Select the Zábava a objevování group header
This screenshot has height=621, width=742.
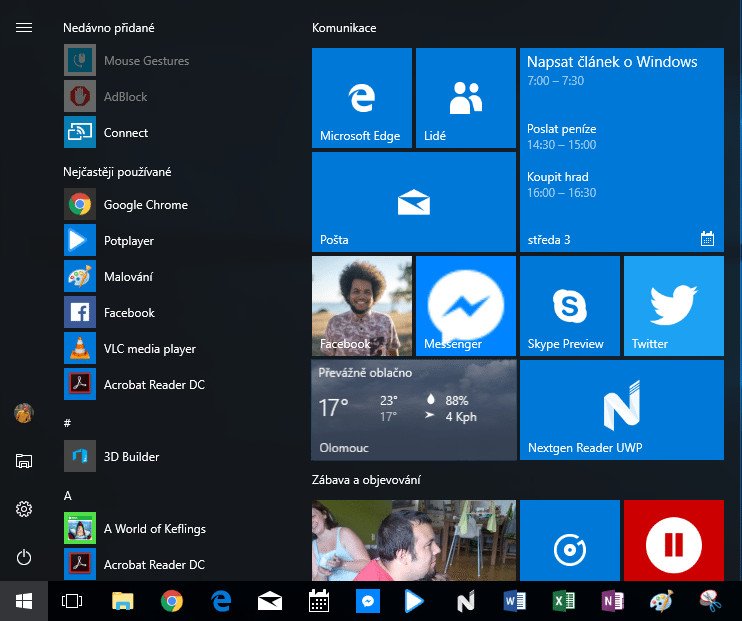(x=366, y=479)
